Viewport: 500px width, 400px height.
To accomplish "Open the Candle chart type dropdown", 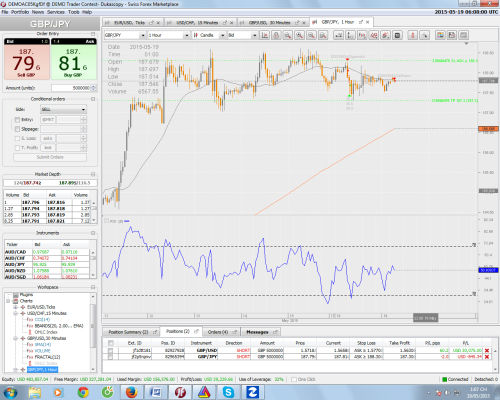I will point(209,35).
